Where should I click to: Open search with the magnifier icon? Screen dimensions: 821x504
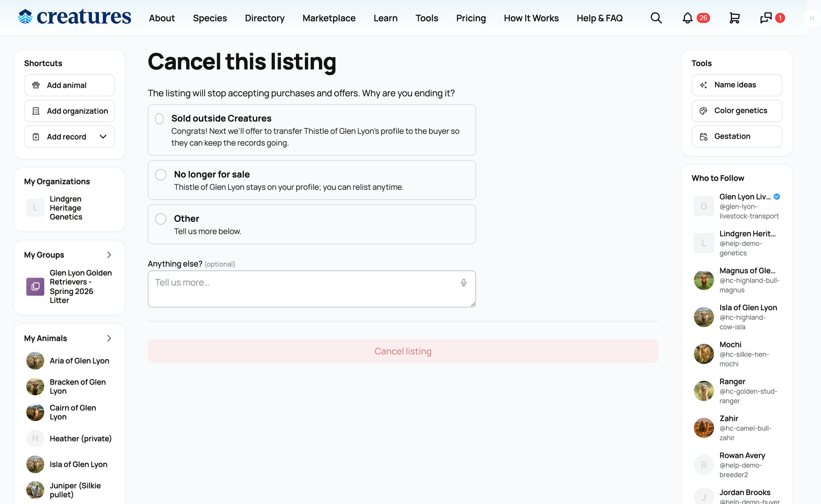coord(656,18)
